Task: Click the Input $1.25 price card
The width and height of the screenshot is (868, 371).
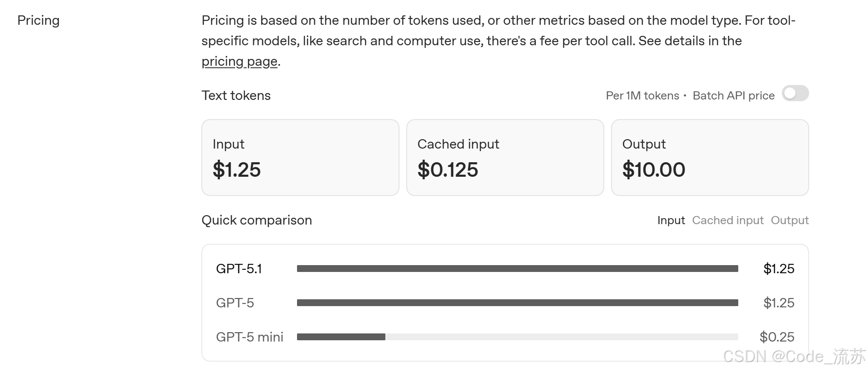Action: coord(300,158)
